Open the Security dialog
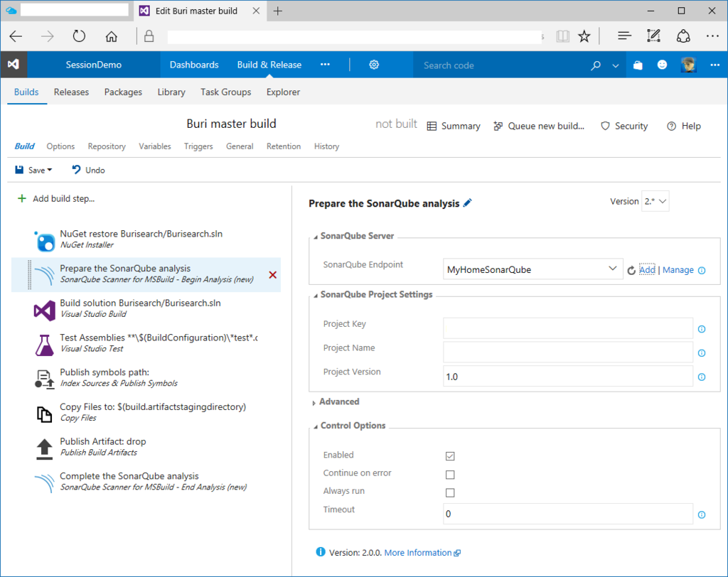The height and width of the screenshot is (577, 728). (x=624, y=126)
